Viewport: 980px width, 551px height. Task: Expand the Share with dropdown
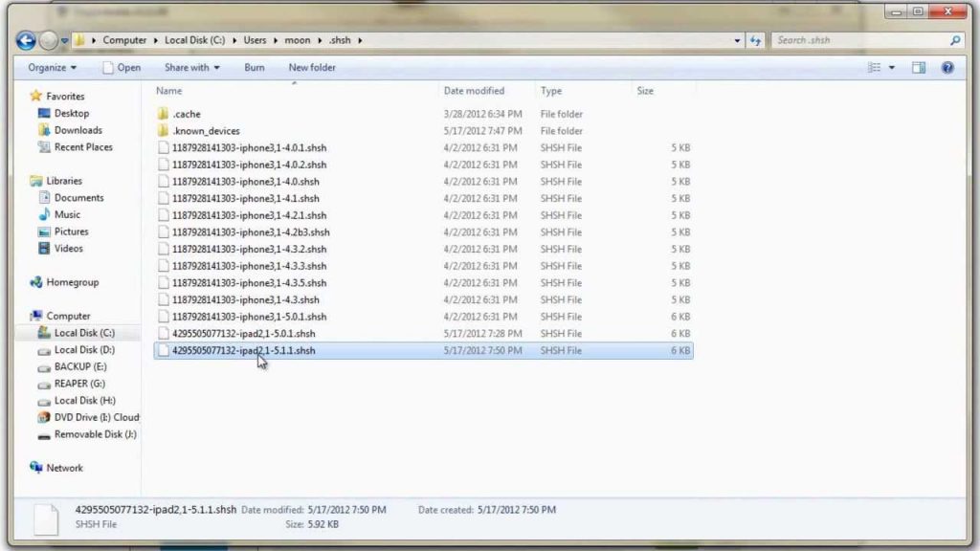tap(191, 68)
